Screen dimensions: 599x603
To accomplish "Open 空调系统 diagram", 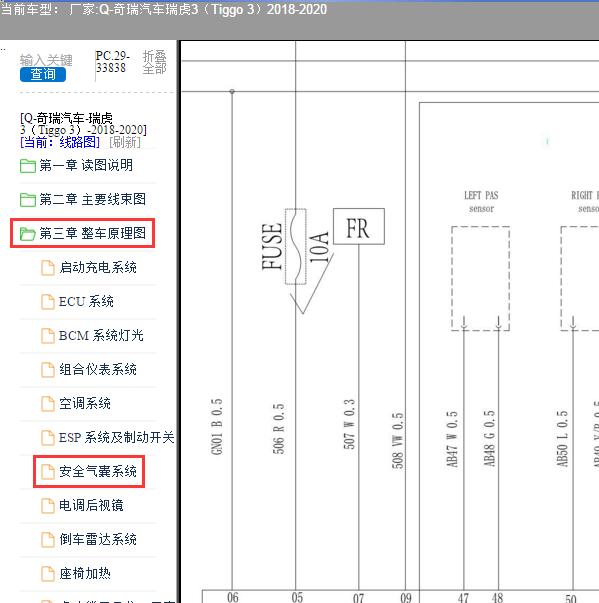I will click(85, 403).
